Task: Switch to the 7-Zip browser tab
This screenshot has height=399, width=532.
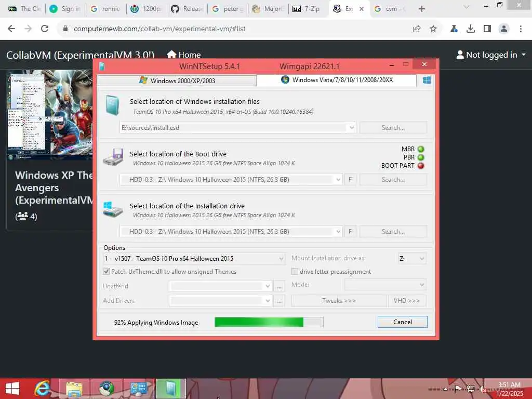Action: click(x=307, y=9)
